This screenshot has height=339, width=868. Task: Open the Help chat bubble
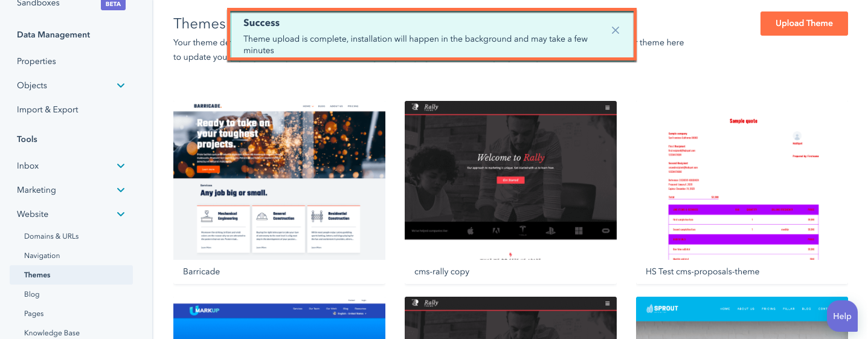842,316
